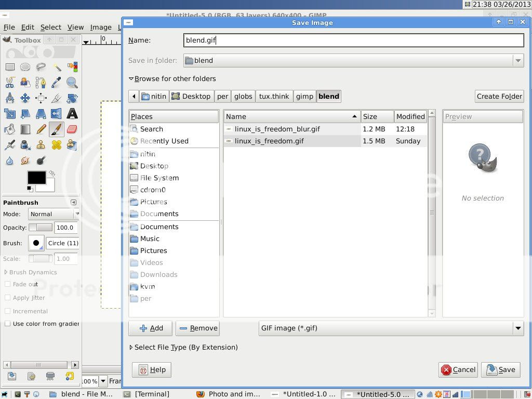Select the Scale tool
This screenshot has width=532, height=399.
point(10,114)
